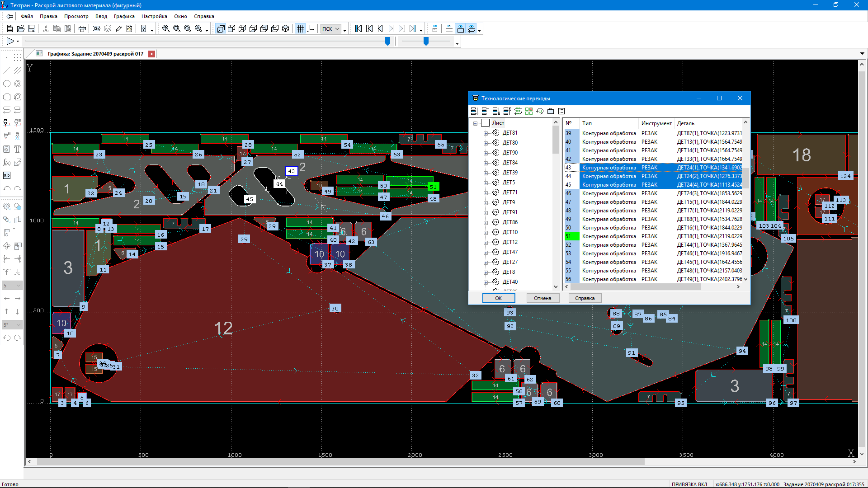Click the undo rotation arrow icon in the dialog
Screen dimensions: 868x488
[540, 111]
